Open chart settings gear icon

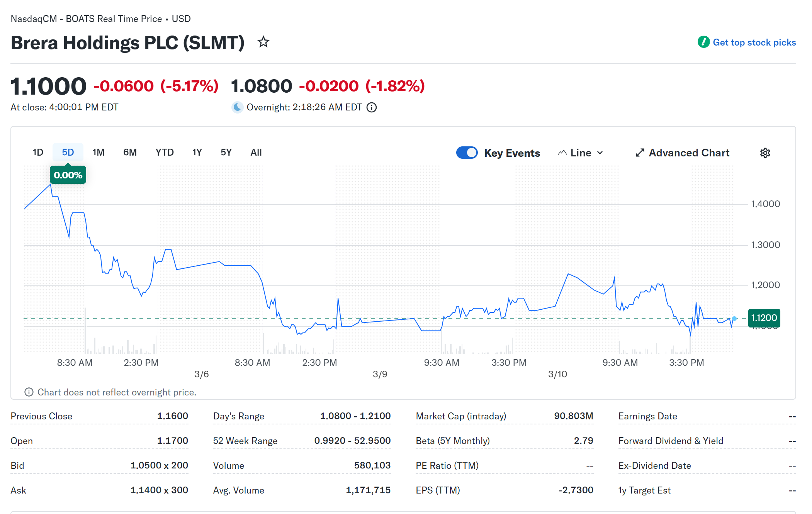click(765, 153)
